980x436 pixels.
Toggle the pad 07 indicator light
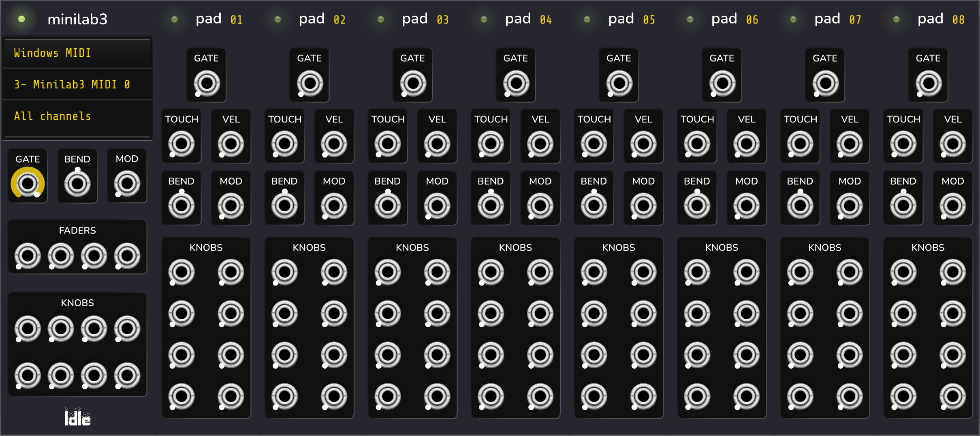tap(793, 19)
